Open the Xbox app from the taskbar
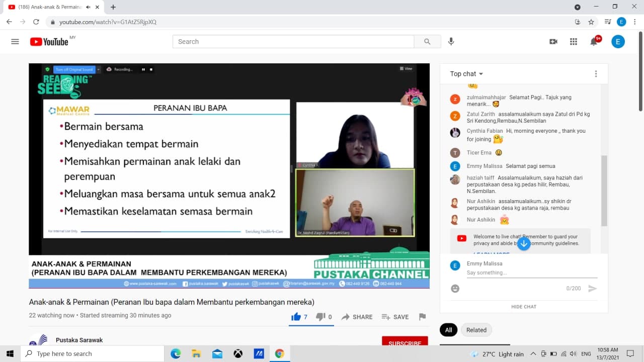 click(238, 354)
